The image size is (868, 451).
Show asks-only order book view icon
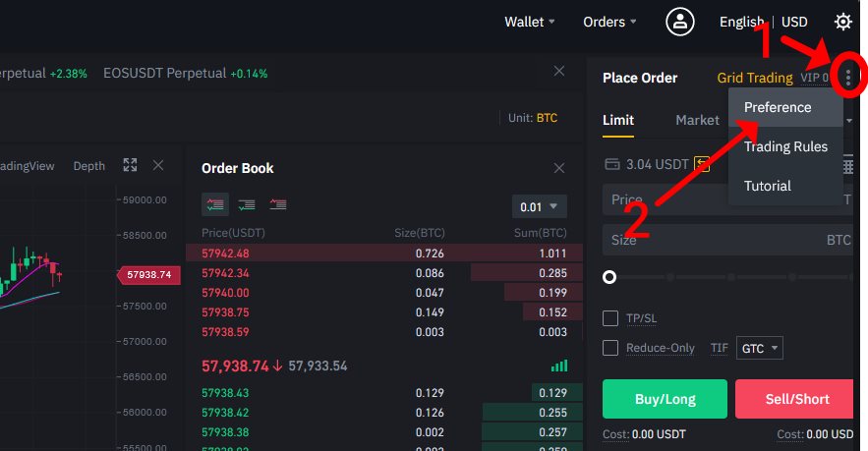click(x=277, y=205)
